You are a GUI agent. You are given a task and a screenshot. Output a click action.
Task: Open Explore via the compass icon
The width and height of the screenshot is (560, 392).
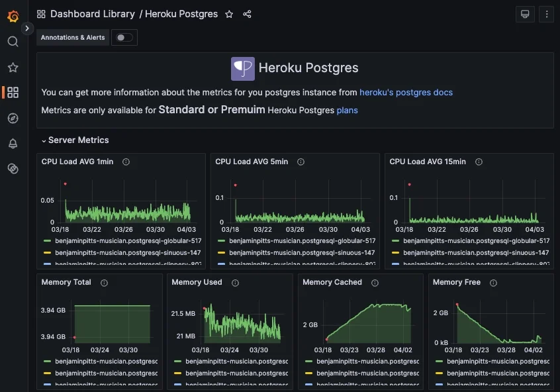[x=13, y=118]
